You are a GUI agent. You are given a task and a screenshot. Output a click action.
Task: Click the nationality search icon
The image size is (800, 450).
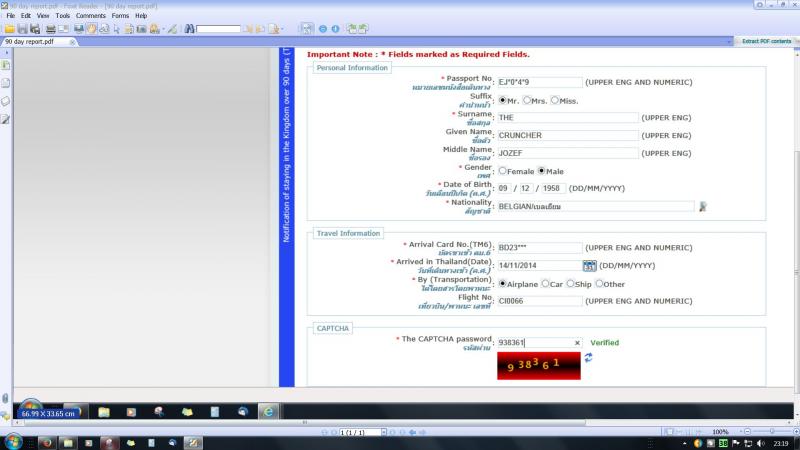point(703,207)
